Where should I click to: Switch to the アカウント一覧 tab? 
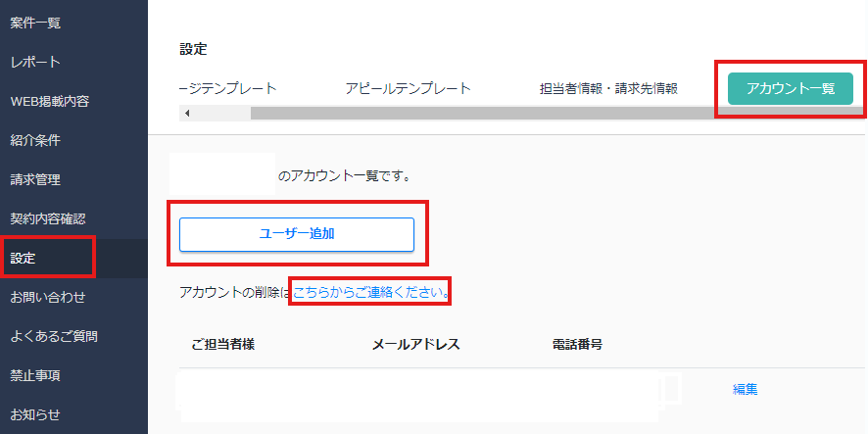[x=790, y=88]
